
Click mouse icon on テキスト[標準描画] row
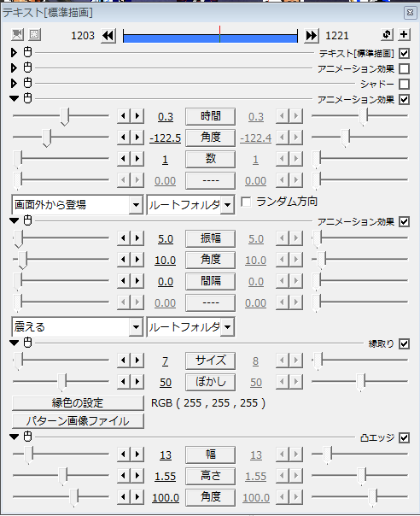pyautogui.click(x=28, y=52)
